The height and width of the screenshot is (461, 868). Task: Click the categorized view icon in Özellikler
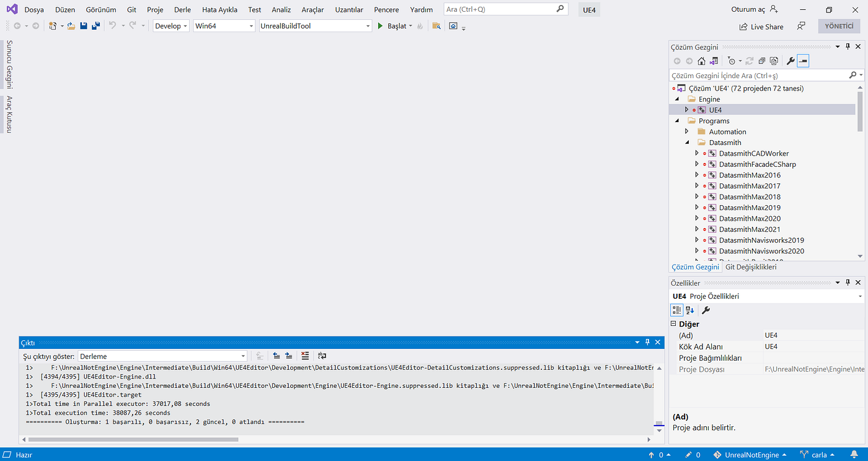(677, 310)
